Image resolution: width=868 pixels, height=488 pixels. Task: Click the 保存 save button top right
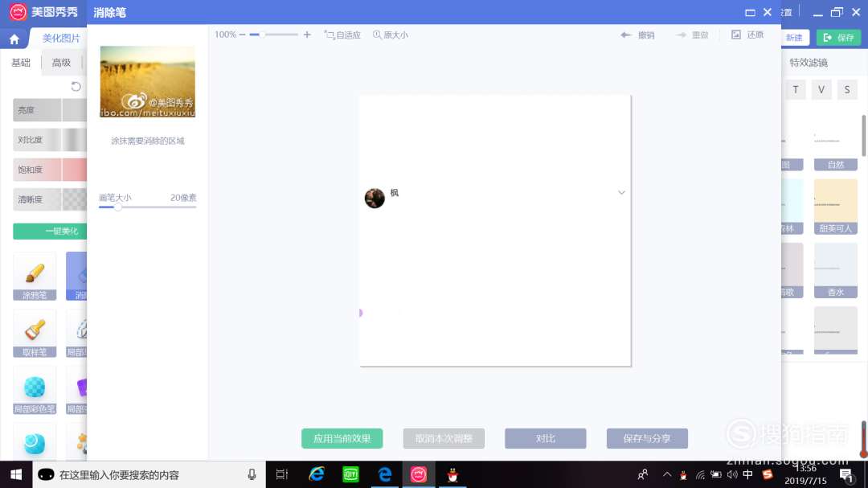pyautogui.click(x=838, y=37)
